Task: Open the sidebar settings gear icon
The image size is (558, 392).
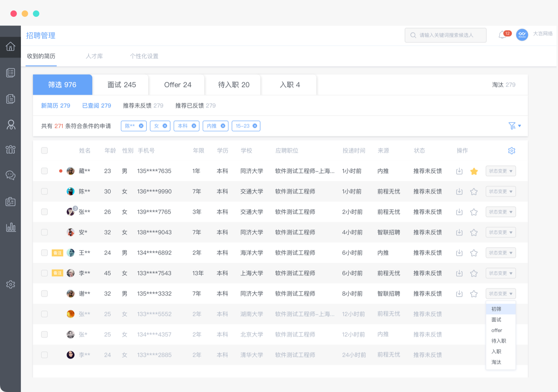Action: click(x=10, y=284)
